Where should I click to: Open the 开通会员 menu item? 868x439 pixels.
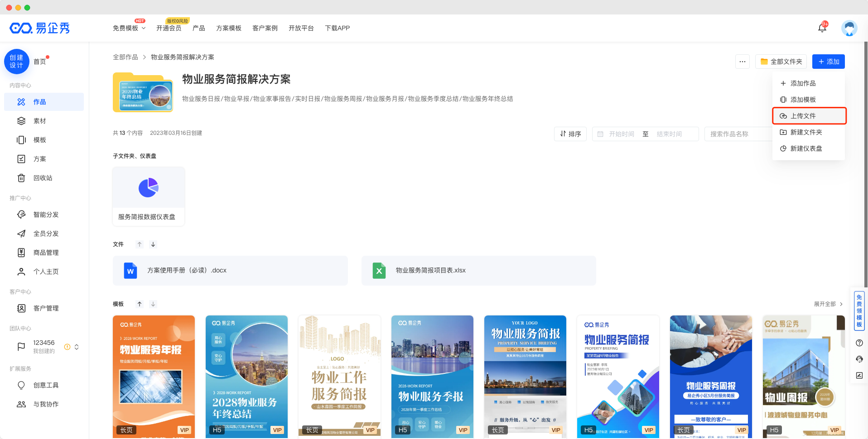tap(169, 28)
